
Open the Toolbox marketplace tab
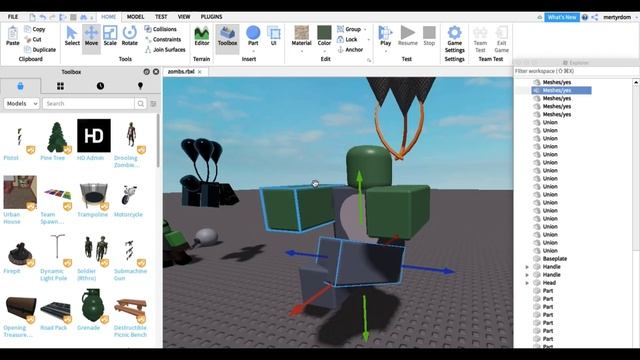(x=20, y=86)
